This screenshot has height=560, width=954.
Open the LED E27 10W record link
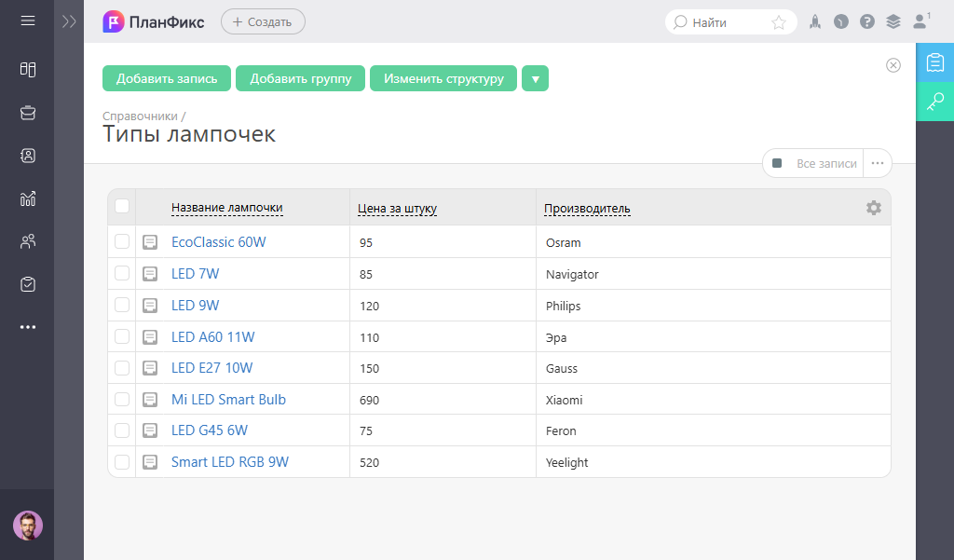coord(211,368)
